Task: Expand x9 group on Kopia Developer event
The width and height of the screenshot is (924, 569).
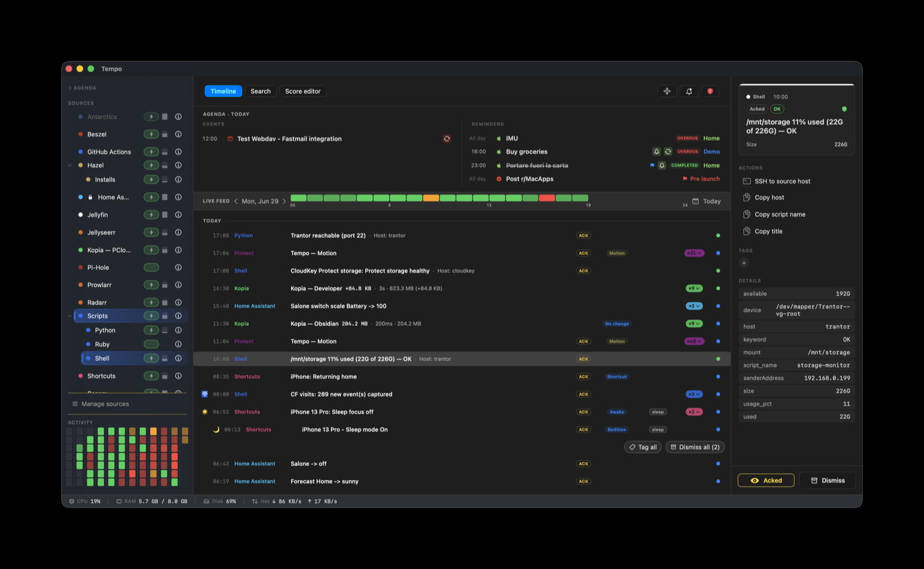Action: (694, 289)
